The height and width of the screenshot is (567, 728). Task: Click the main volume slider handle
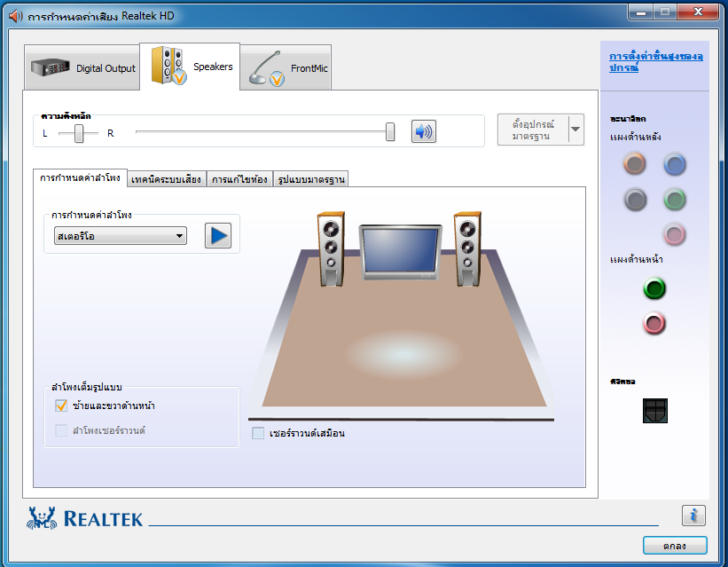tap(390, 132)
